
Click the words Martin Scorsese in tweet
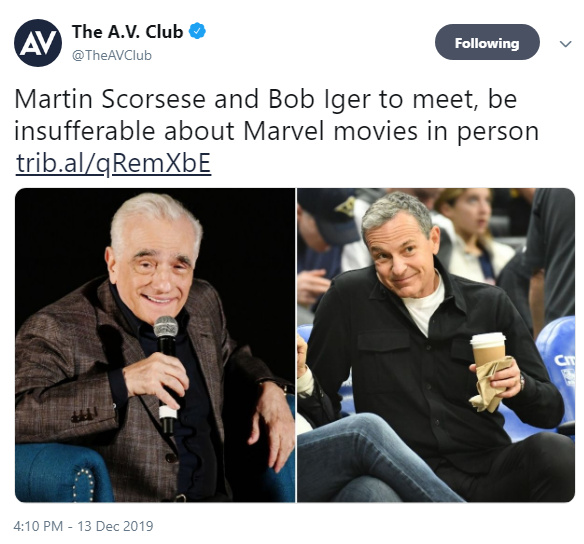[x=110, y=99]
